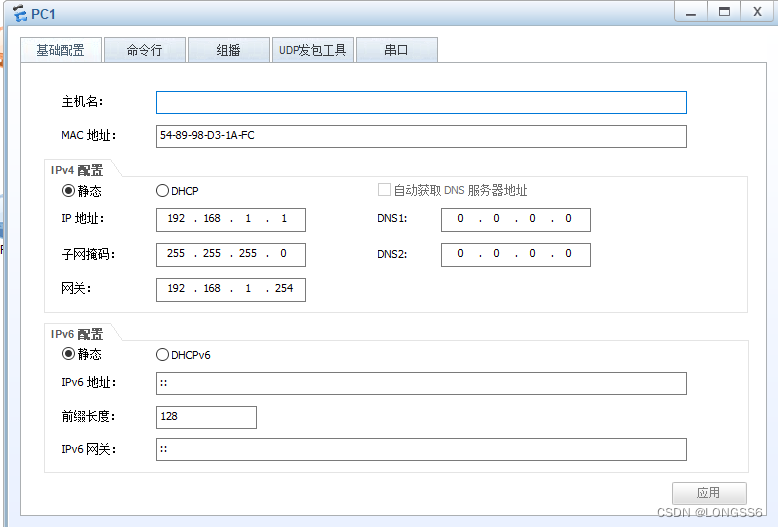The image size is (778, 527).
Task: Open the UDP发包工具 tab
Action: point(313,50)
